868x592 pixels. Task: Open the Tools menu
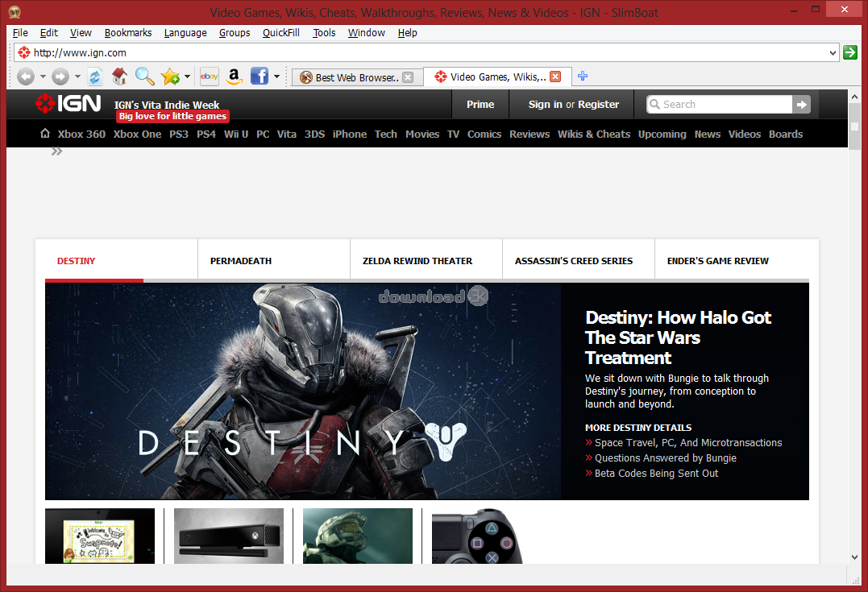pyautogui.click(x=324, y=33)
